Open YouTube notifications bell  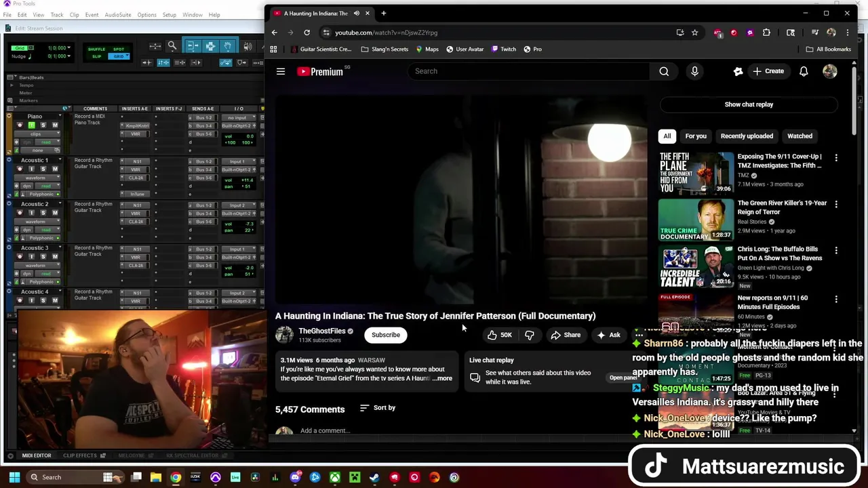(804, 71)
